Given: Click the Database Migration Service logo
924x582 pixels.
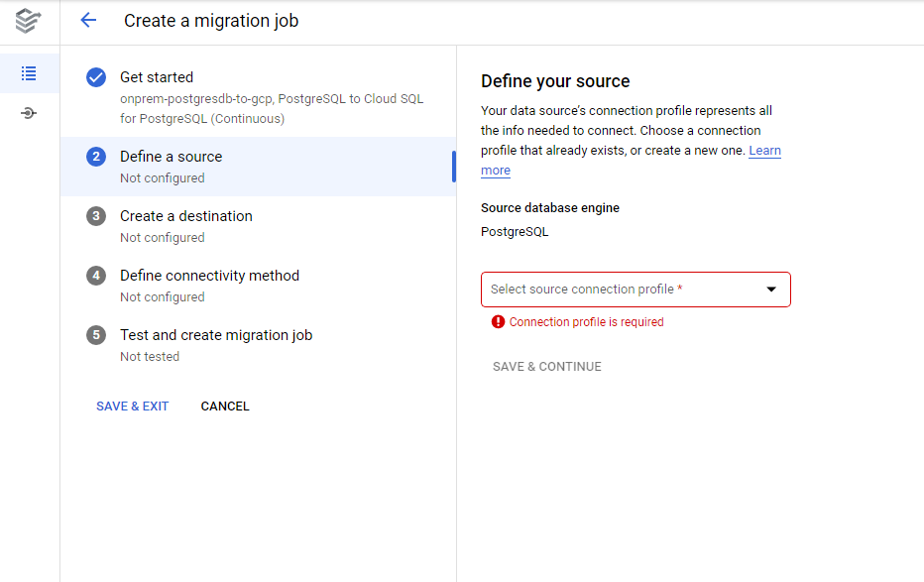Looking at the screenshot, I should tap(28, 20).
